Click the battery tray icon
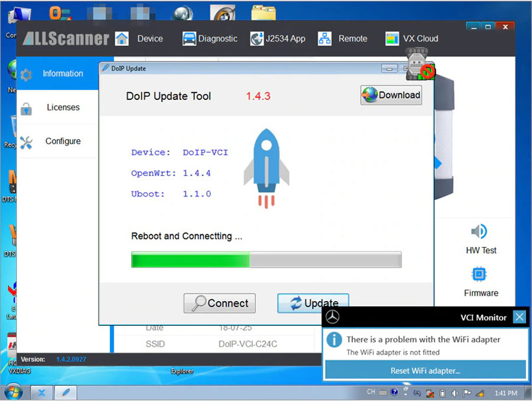 [442, 393]
